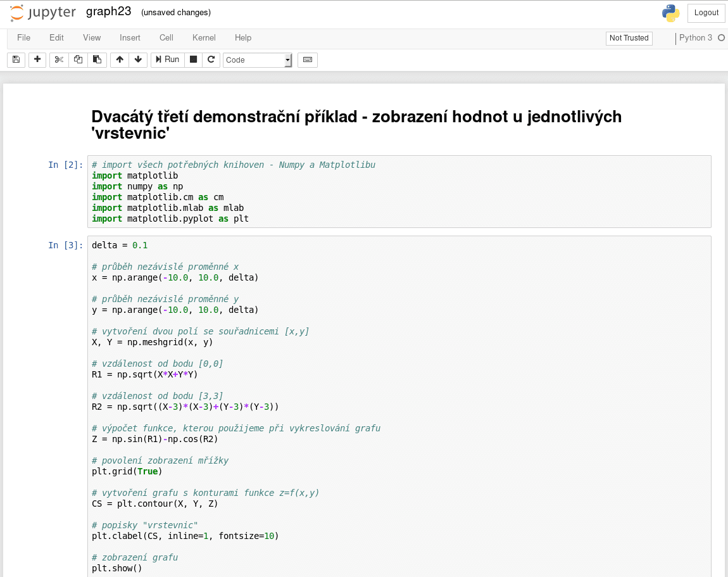Rename notebook by clicking graph23 title
This screenshot has height=577, width=728.
pyautogui.click(x=109, y=11)
